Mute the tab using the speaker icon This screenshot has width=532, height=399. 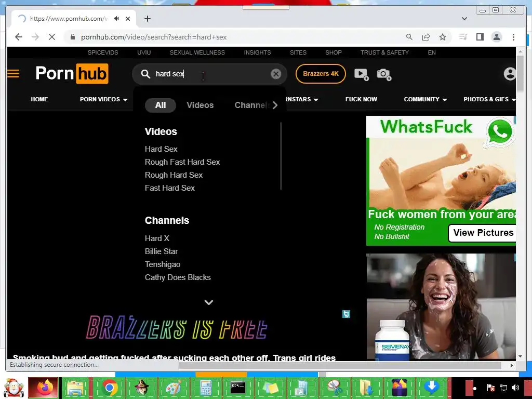pyautogui.click(x=117, y=19)
